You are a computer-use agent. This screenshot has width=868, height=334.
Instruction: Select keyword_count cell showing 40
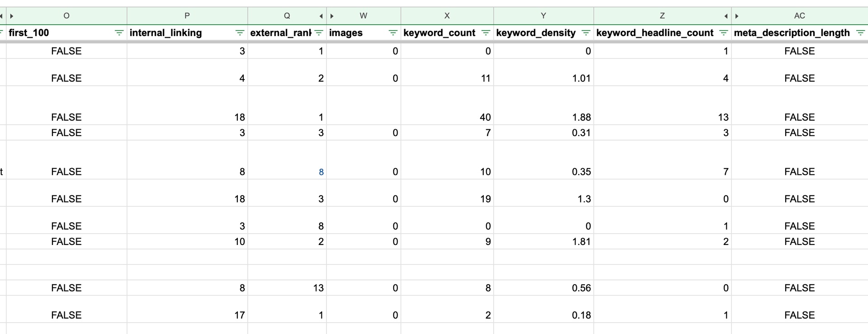pyautogui.click(x=447, y=105)
